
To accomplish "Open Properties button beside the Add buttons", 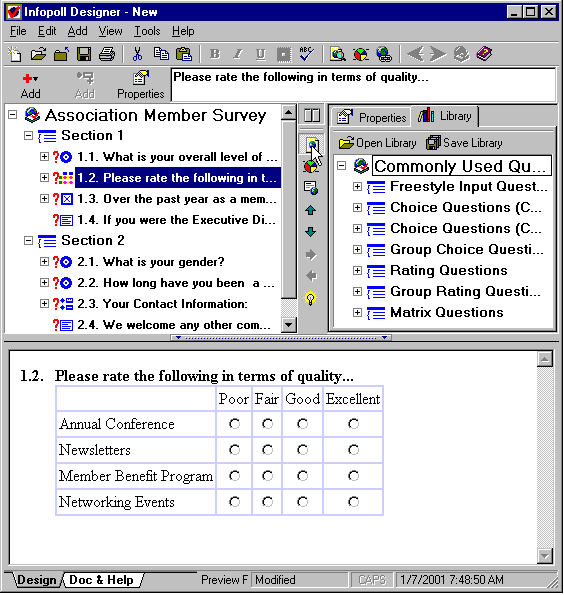I will (140, 85).
